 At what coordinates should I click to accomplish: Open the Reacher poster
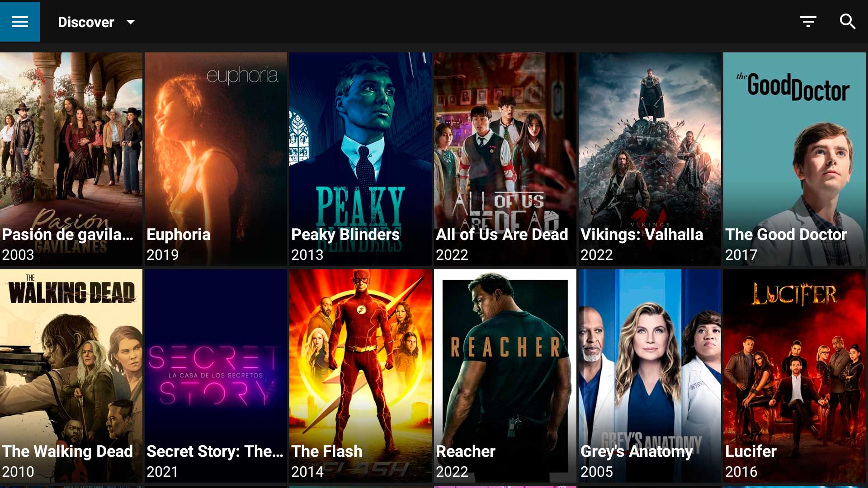[505, 376]
